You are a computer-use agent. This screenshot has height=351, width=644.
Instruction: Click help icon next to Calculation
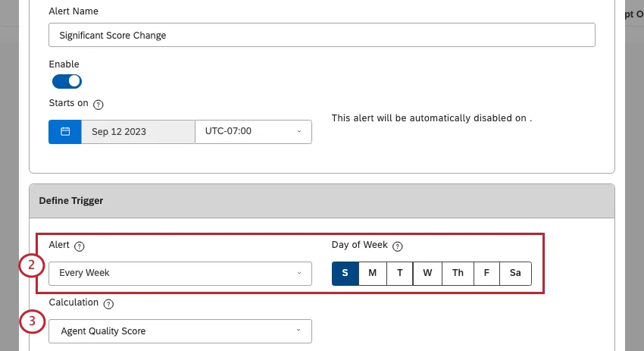(108, 303)
